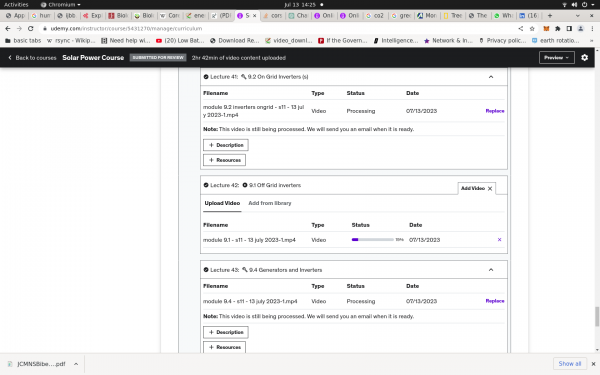Open Chromium app menu in top bar
Screen dimensions: 600x375
point(60,5)
